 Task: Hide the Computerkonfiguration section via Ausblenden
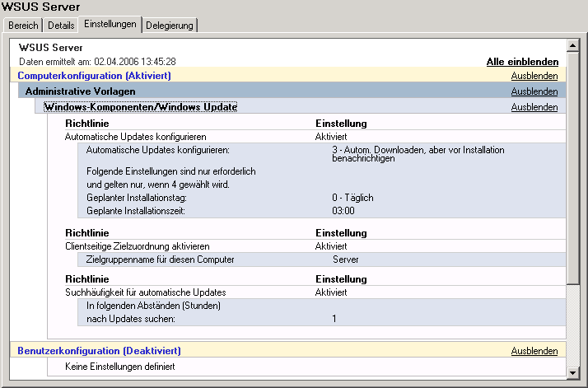coord(534,76)
